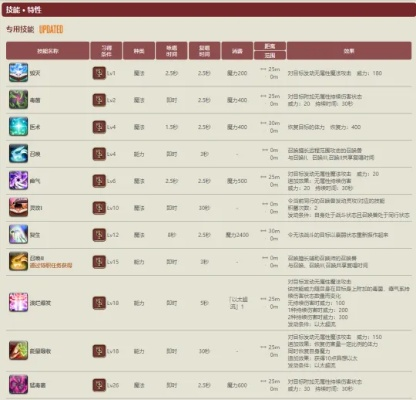The width and height of the screenshot is (416, 400).
Task: Click the 效果 column header
Action: pyautogui.click(x=349, y=51)
